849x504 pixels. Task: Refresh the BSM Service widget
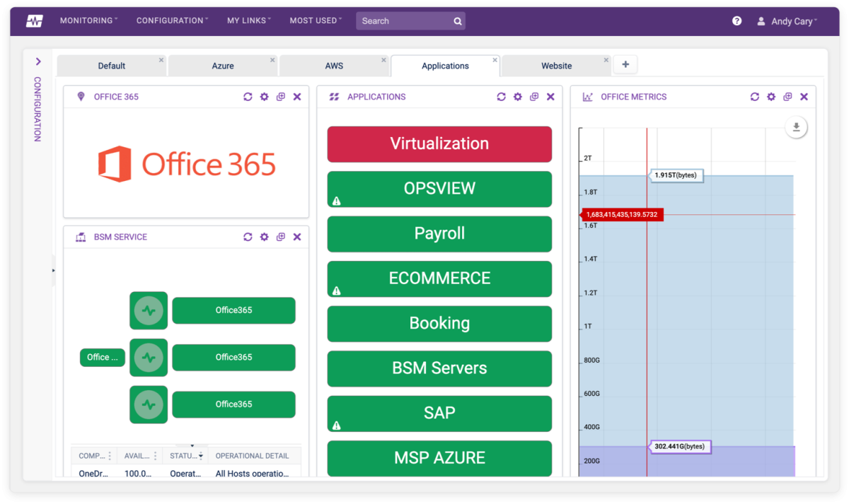click(x=248, y=237)
